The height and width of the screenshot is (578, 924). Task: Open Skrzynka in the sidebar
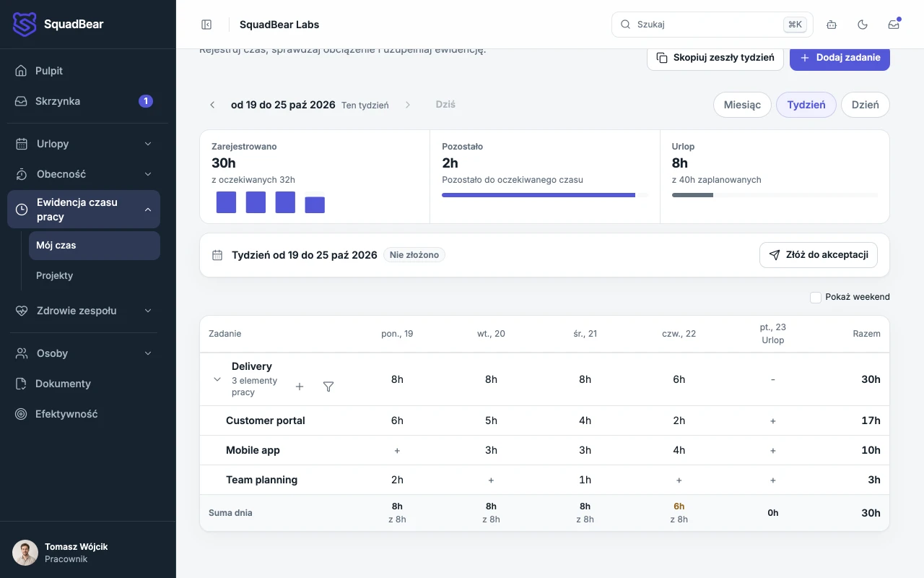(x=84, y=101)
